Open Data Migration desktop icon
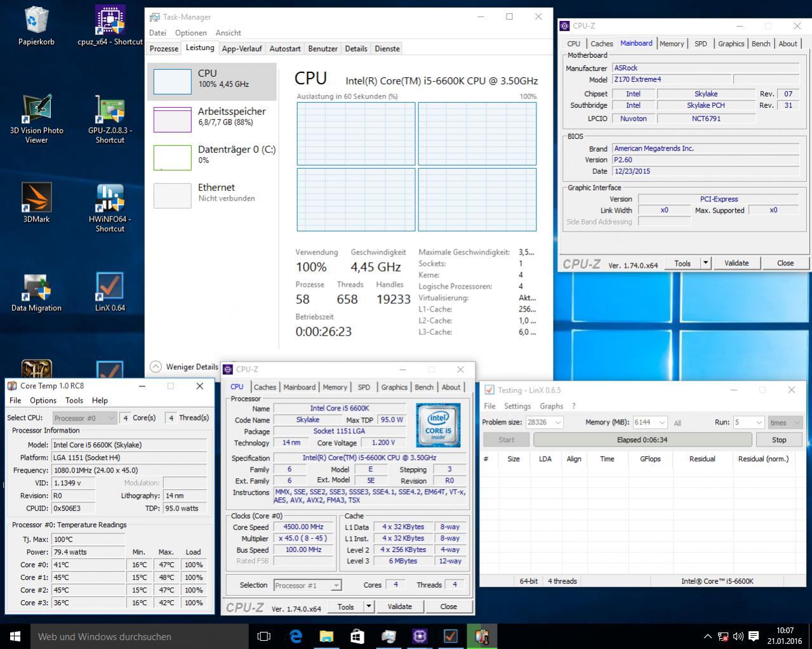Viewport: 812px width, 649px height. (x=36, y=292)
